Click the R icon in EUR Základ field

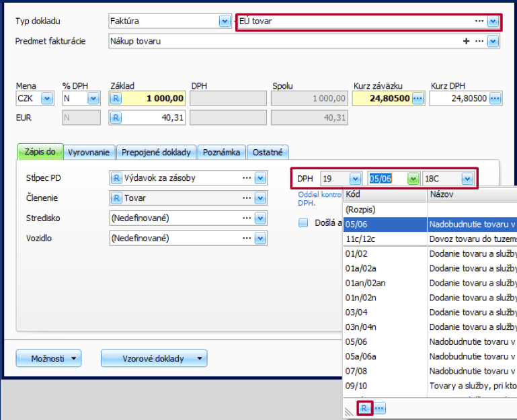[116, 118]
